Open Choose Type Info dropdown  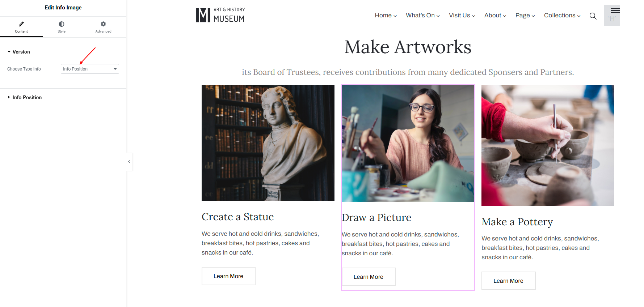pos(90,69)
